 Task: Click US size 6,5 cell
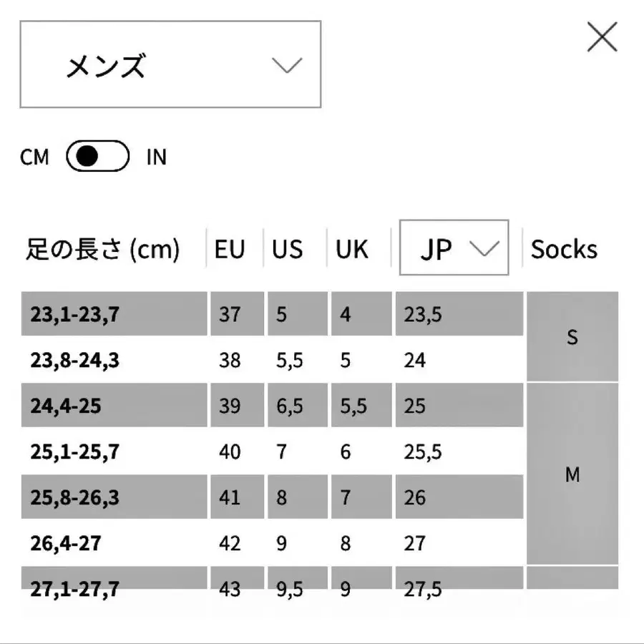290,406
